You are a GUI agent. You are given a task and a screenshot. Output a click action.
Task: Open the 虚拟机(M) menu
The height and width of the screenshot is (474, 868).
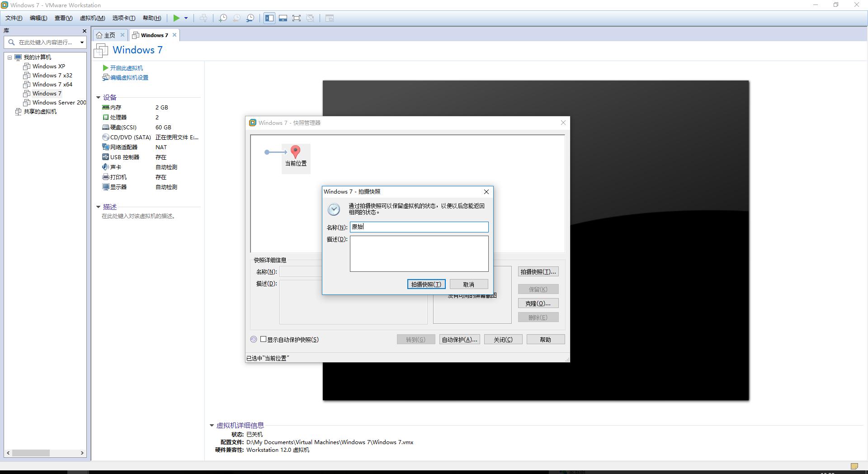tap(92, 18)
